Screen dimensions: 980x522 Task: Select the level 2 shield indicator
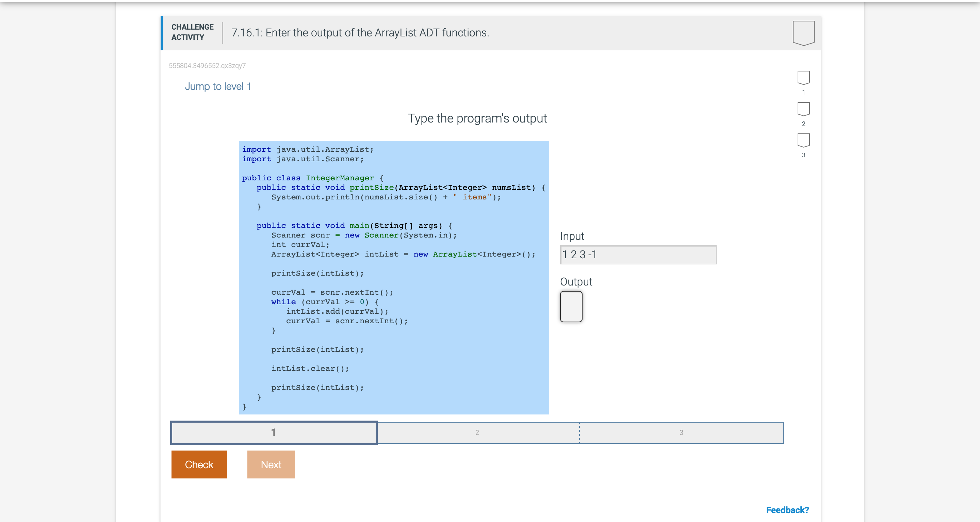(x=803, y=109)
